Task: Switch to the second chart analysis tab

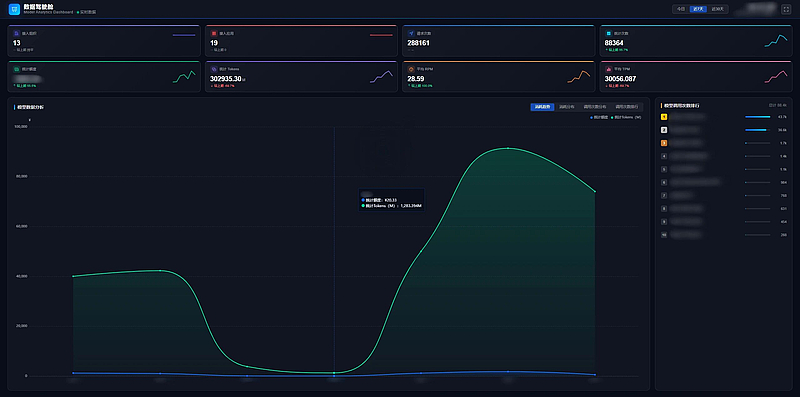Action: click(x=566, y=107)
